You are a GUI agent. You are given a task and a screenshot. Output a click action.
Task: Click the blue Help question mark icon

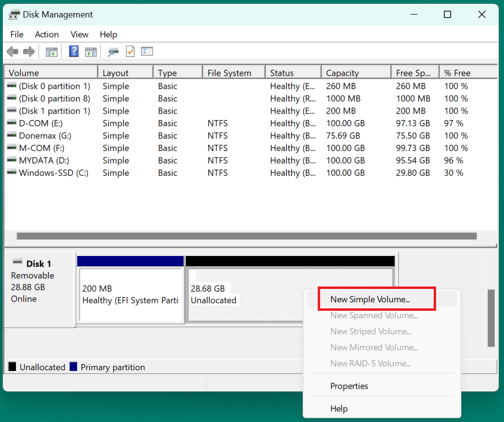[74, 51]
